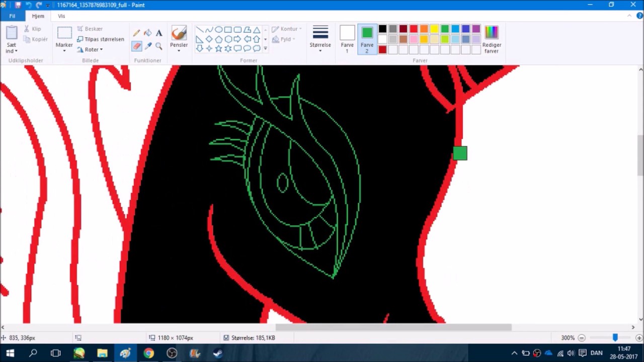The width and height of the screenshot is (644, 362).
Task: Choose the Five-point star shape
Action: pyautogui.click(x=218, y=49)
